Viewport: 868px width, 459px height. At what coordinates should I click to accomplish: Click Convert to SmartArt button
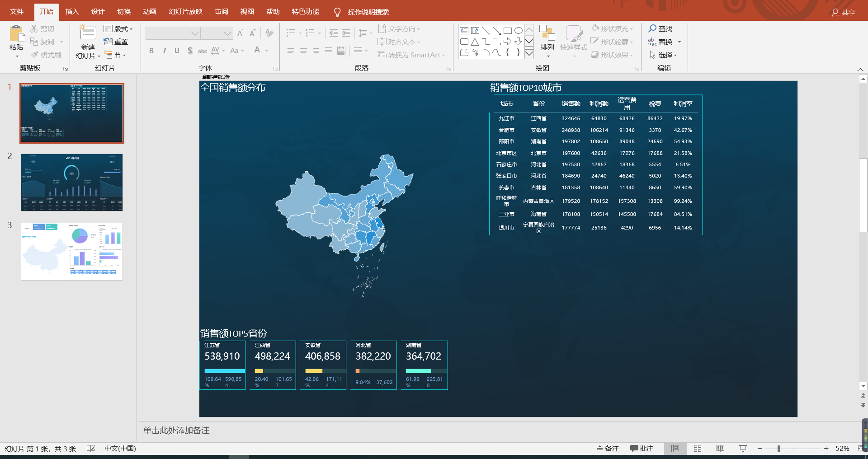point(411,55)
